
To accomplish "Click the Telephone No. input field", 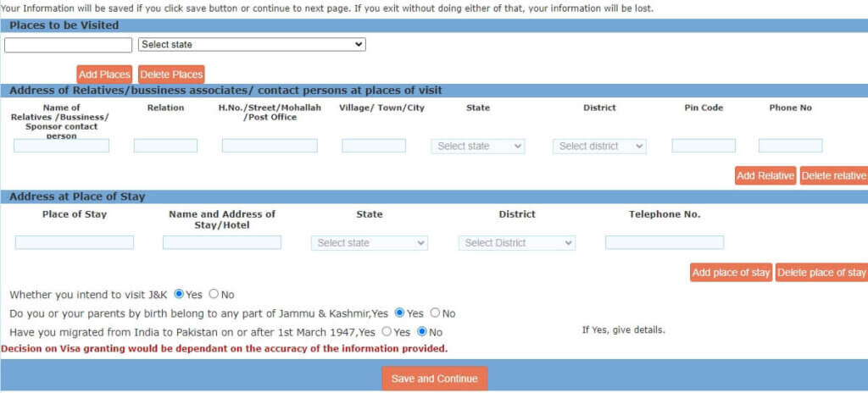I will (665, 243).
